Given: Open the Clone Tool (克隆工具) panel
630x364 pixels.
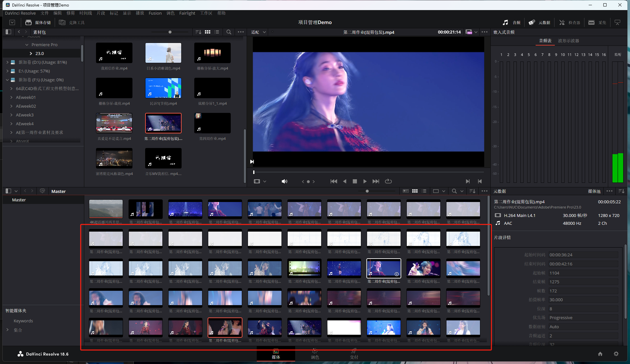Looking at the screenshot, I should pyautogui.click(x=72, y=22).
